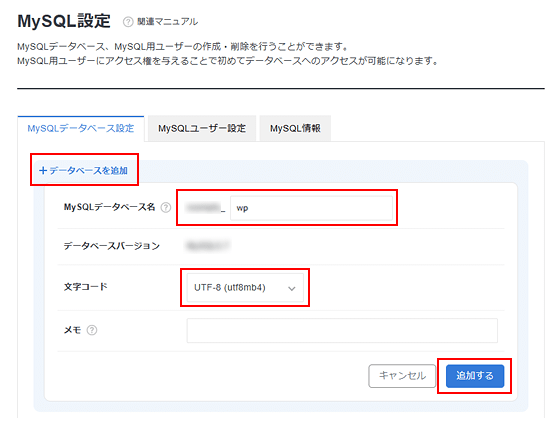Switch to the MySQLデータベース設定 tab

click(x=81, y=129)
